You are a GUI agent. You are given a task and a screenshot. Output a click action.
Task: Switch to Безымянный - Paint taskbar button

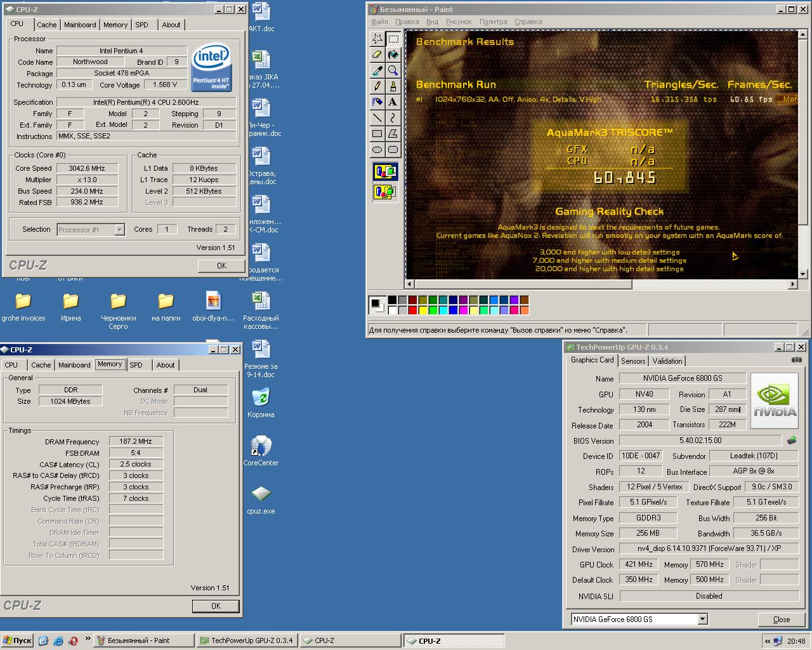tap(144, 640)
